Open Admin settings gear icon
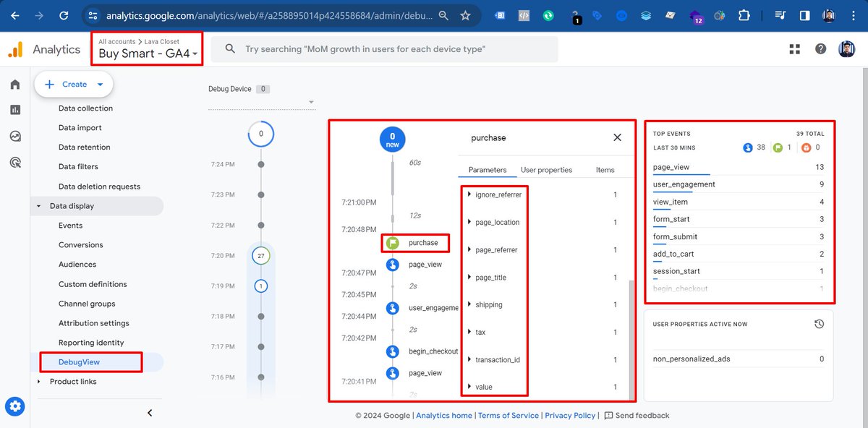This screenshot has width=868, height=428. (15, 407)
